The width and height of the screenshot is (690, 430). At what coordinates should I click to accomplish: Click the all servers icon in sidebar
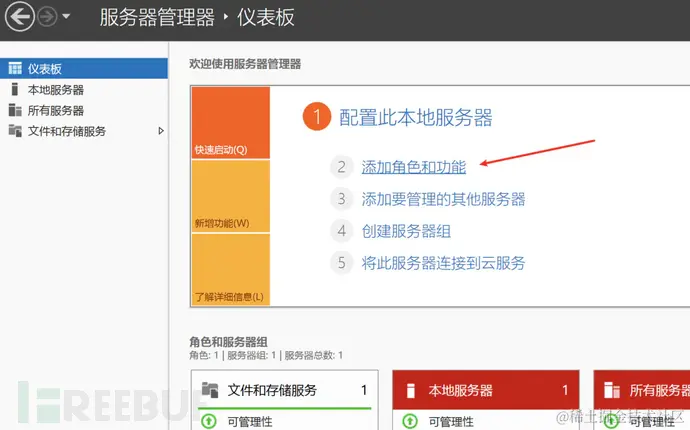point(15,110)
